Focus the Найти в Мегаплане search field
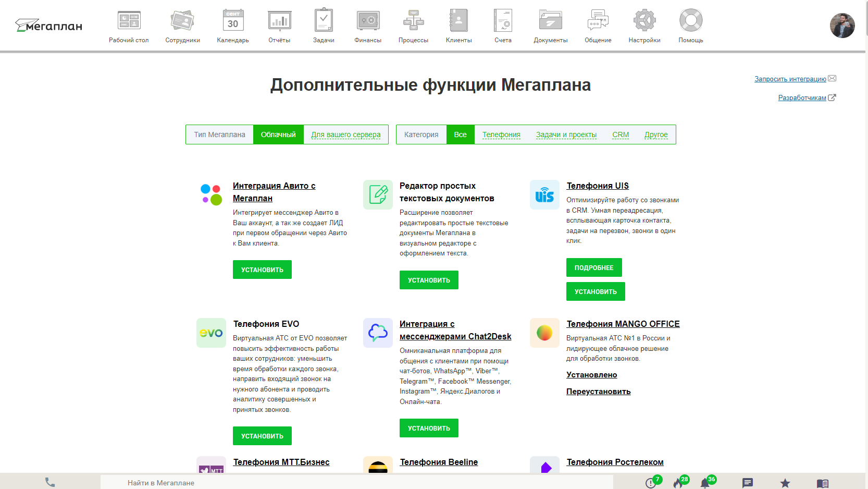868x489 pixels. click(x=357, y=482)
